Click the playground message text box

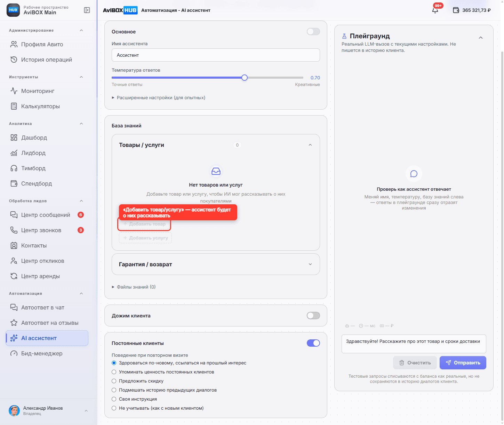coord(414,344)
